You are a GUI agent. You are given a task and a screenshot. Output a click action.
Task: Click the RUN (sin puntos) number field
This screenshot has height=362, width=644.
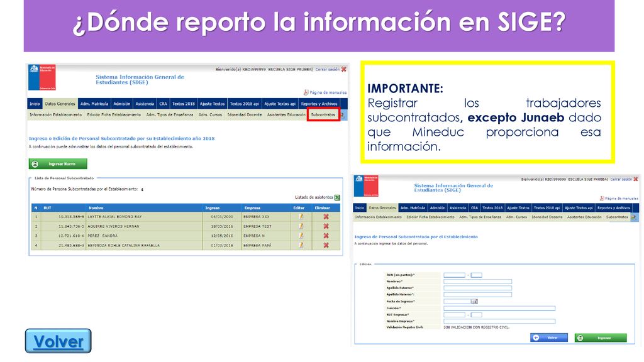tap(454, 275)
